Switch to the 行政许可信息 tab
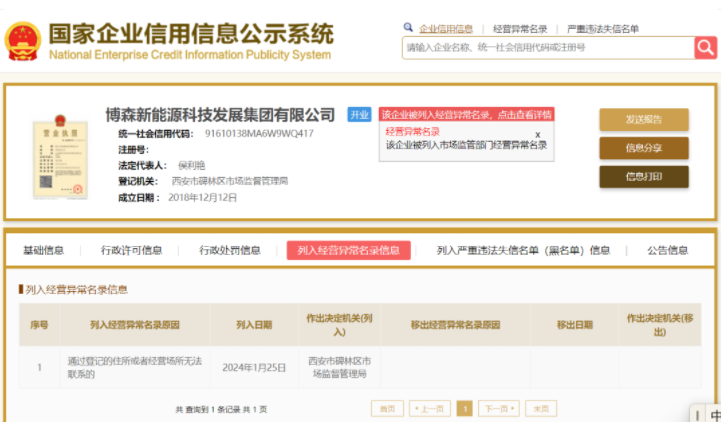721x422 pixels. click(131, 250)
